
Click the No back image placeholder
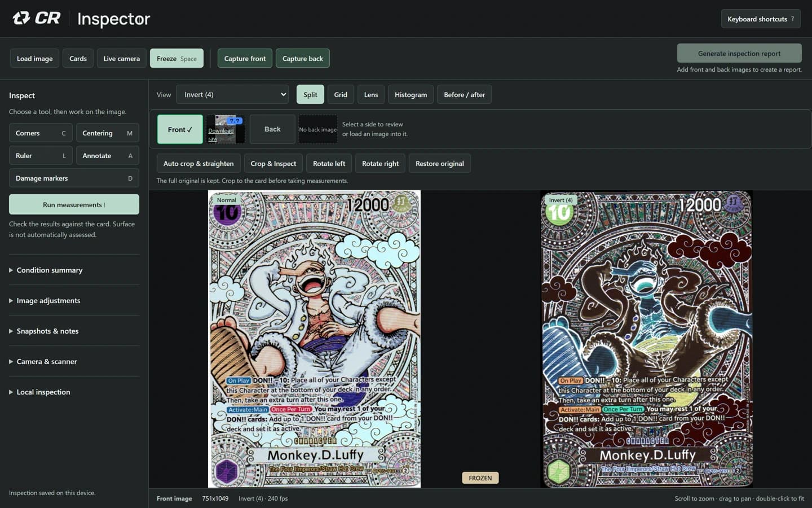click(318, 129)
